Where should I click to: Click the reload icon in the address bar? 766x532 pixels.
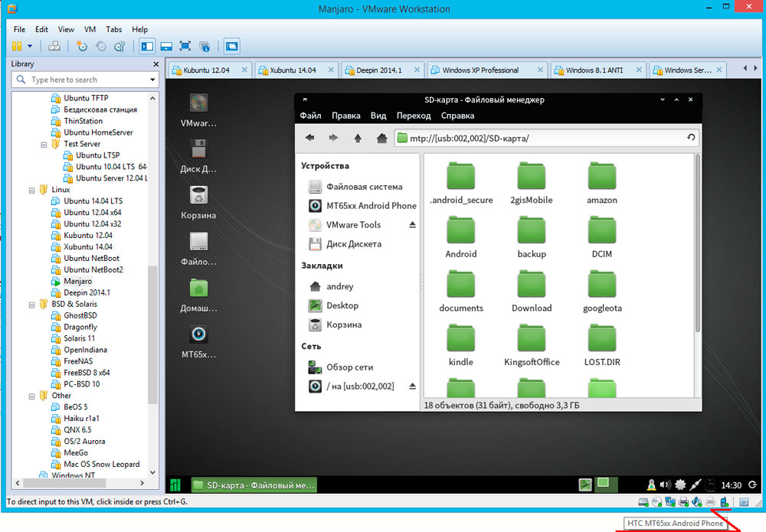tap(691, 138)
